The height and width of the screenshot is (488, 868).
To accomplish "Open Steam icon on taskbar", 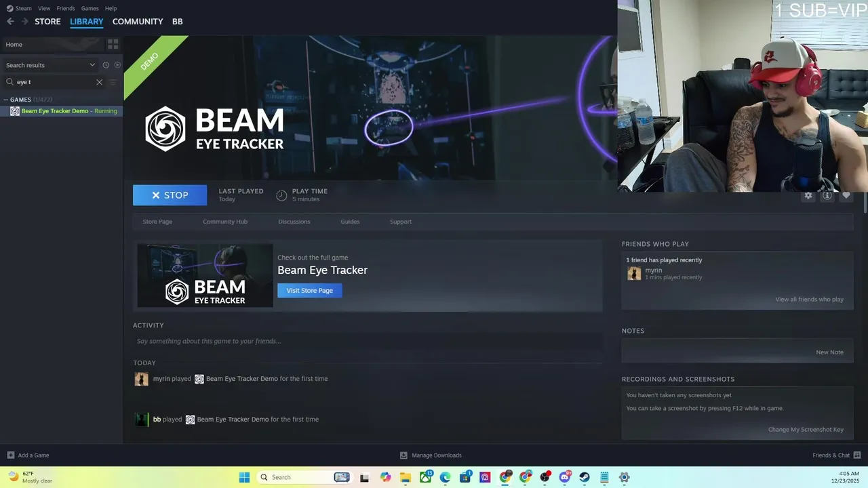I will (x=585, y=477).
